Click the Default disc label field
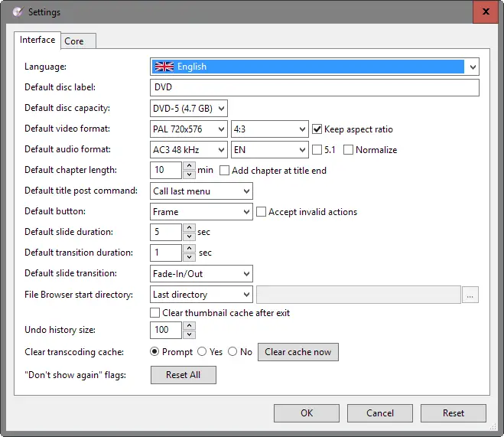Screen dimensions: 504x437 [x=314, y=87]
